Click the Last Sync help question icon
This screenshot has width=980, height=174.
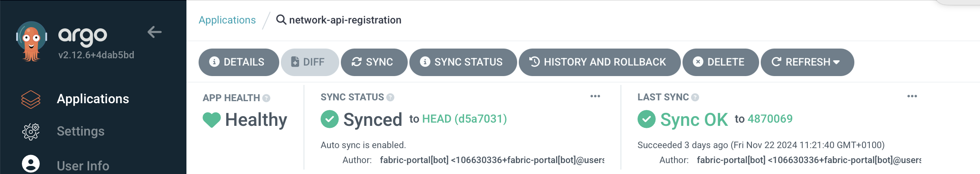[x=695, y=98]
